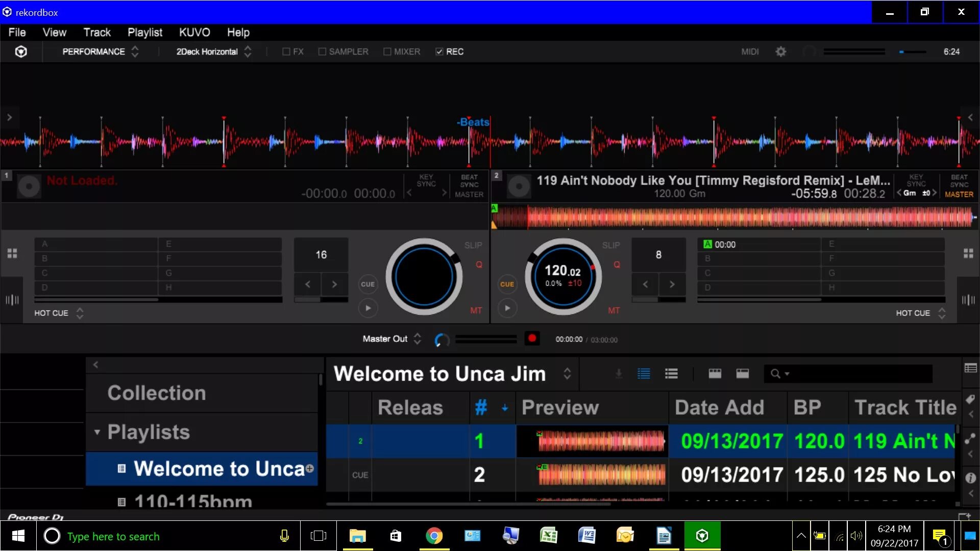Open the column list panel icon at right
Image resolution: width=980 pixels, height=551 pixels.
click(970, 368)
